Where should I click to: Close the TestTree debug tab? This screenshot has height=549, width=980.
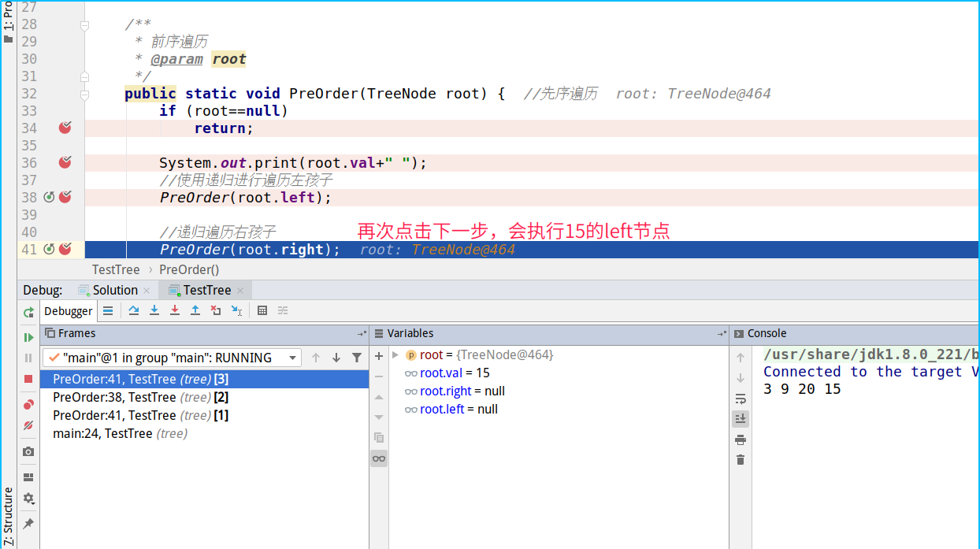pyautogui.click(x=240, y=291)
